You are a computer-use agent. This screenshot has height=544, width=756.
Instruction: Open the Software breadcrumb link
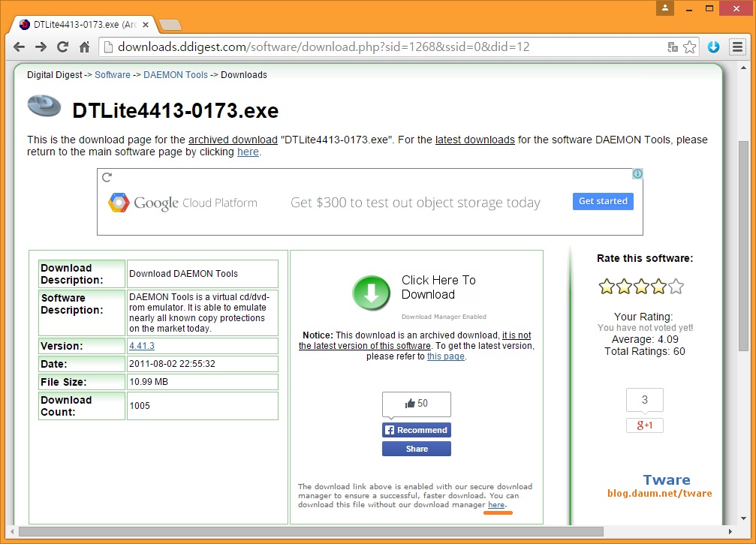[x=113, y=75]
